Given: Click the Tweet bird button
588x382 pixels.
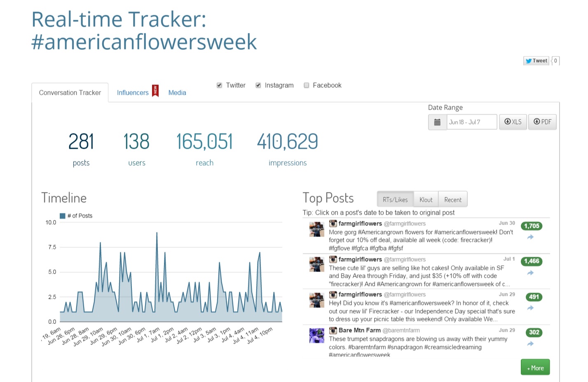Looking at the screenshot, I should coord(536,61).
